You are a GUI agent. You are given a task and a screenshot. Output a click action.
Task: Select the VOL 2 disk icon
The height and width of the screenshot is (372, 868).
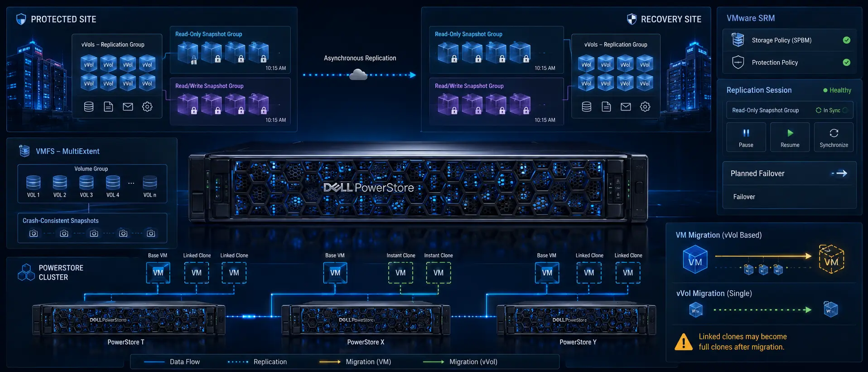pyautogui.click(x=60, y=182)
